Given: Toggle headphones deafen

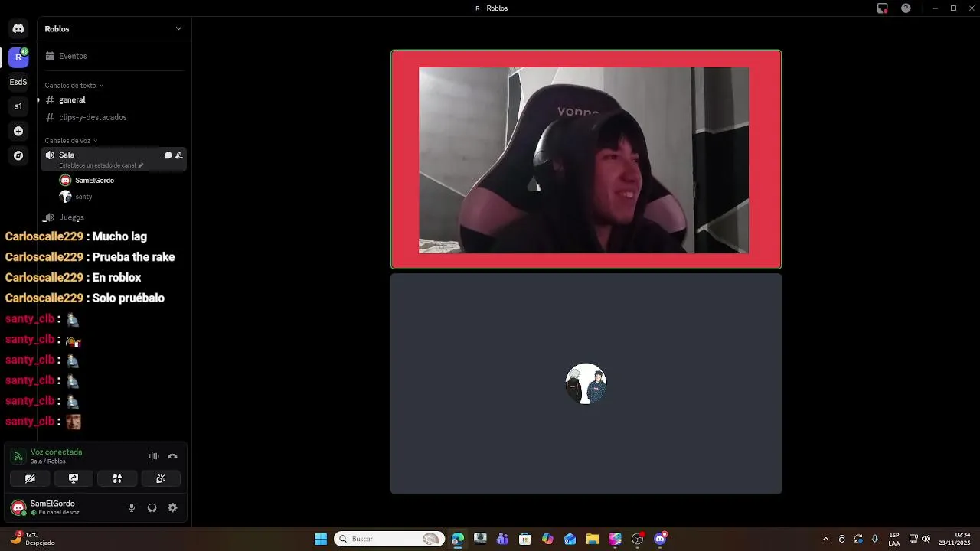Looking at the screenshot, I should [x=152, y=507].
